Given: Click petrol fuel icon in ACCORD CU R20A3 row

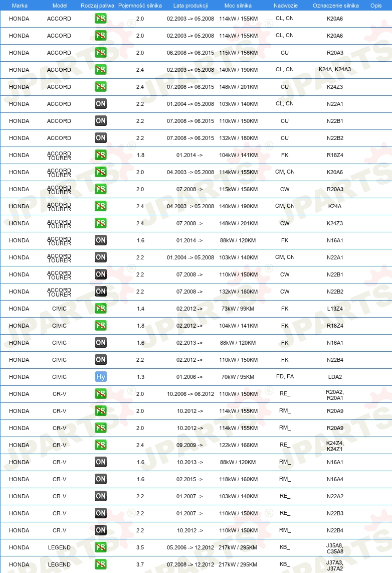Looking at the screenshot, I should [x=101, y=53].
